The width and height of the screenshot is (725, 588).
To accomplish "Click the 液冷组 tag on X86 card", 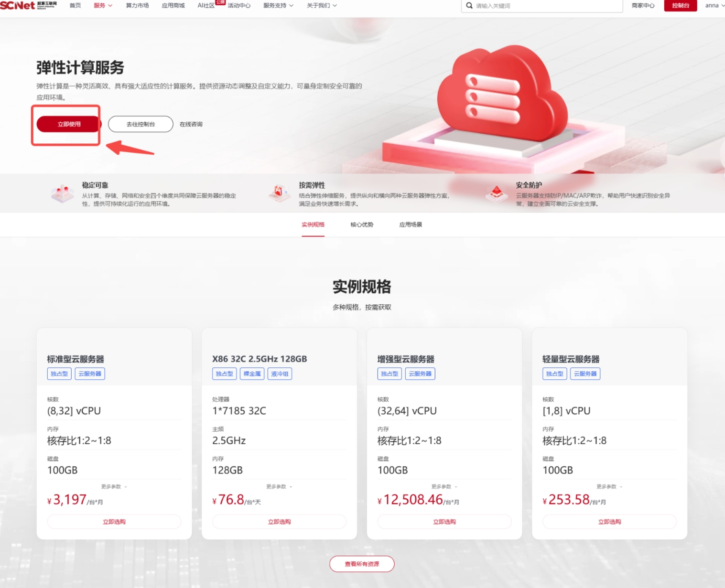I will click(x=280, y=374).
